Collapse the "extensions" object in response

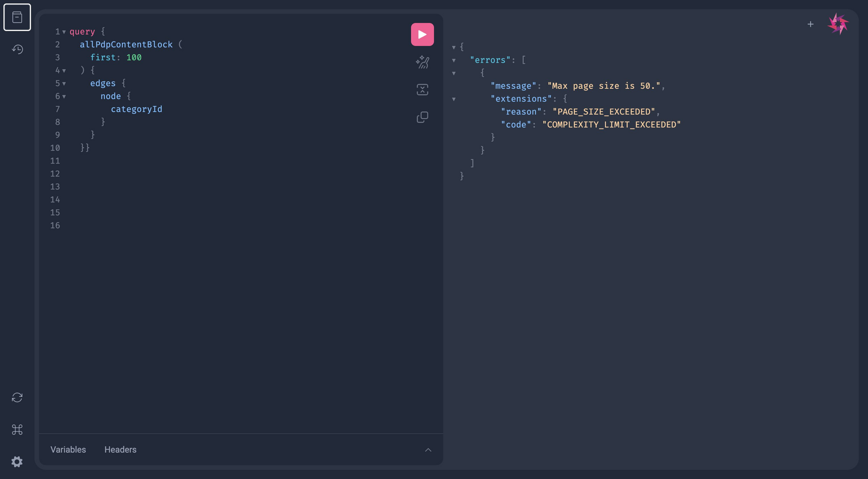pyautogui.click(x=454, y=99)
